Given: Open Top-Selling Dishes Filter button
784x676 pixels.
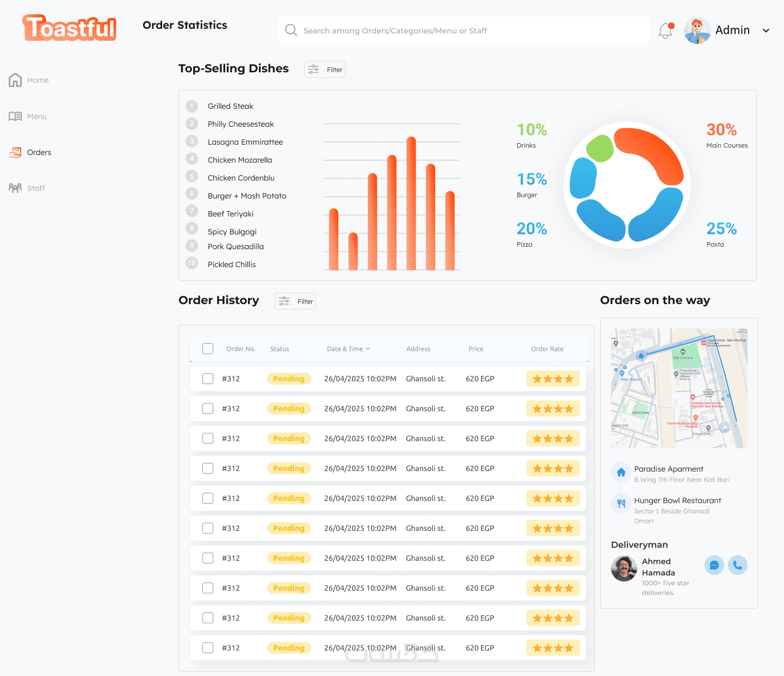Looking at the screenshot, I should [325, 70].
